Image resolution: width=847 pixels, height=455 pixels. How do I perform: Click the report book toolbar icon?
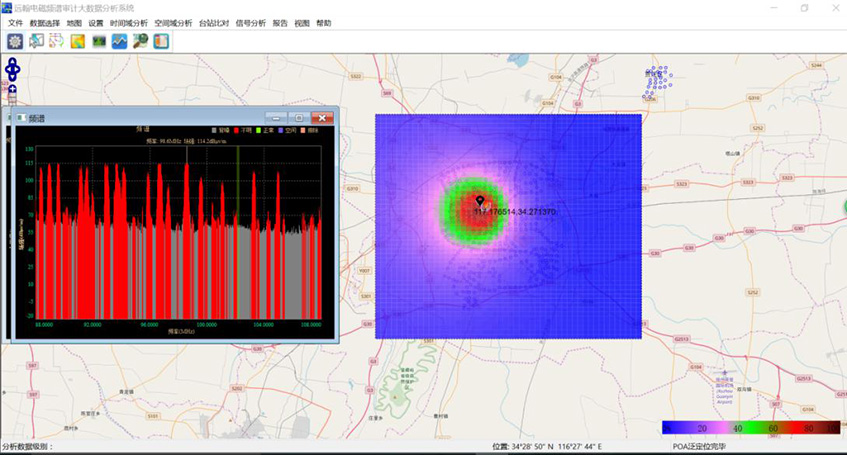click(161, 41)
